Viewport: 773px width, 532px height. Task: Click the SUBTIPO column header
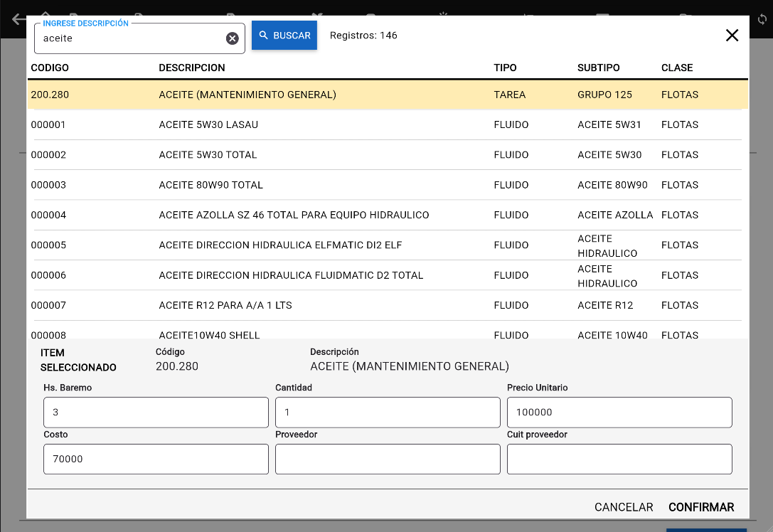599,68
